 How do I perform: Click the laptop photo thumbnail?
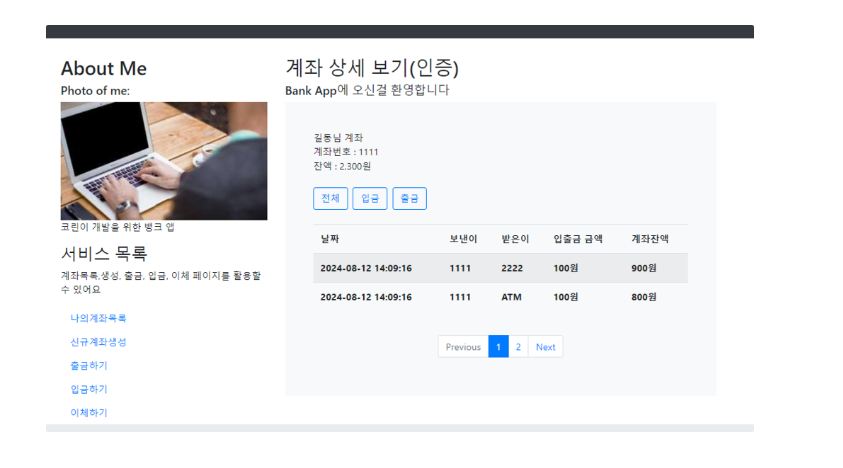tap(164, 161)
